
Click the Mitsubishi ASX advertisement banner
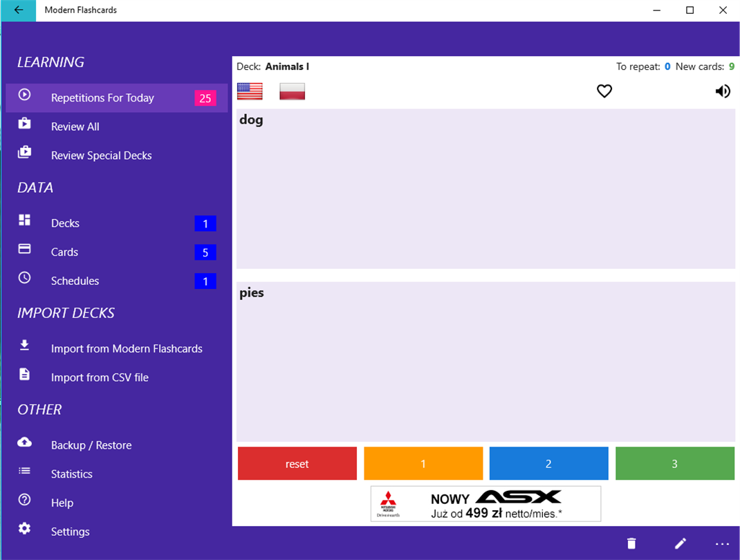point(485,503)
